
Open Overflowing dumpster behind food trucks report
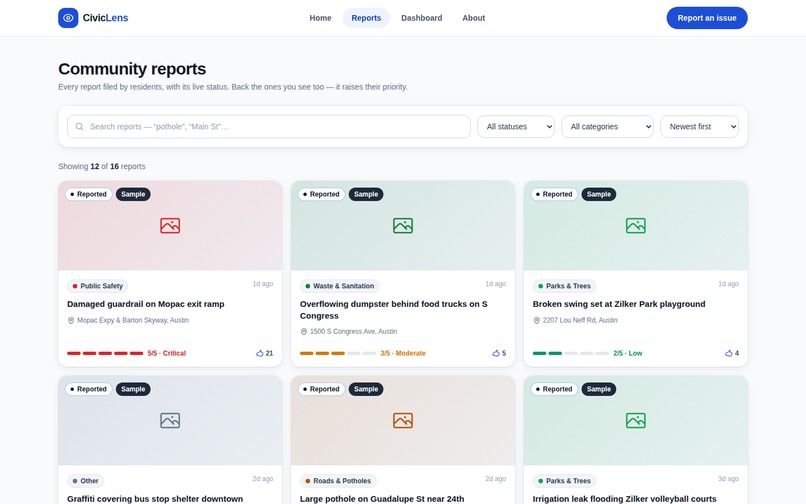[x=394, y=310]
